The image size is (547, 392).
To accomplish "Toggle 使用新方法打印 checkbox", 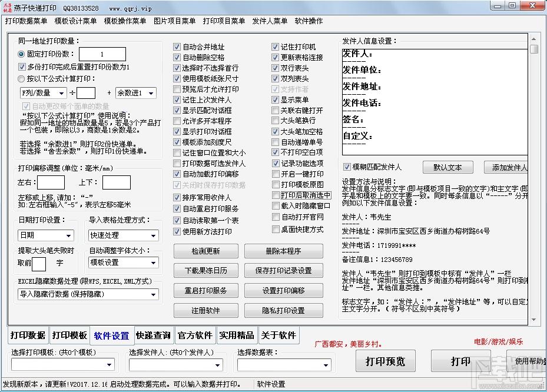I will [x=177, y=231].
